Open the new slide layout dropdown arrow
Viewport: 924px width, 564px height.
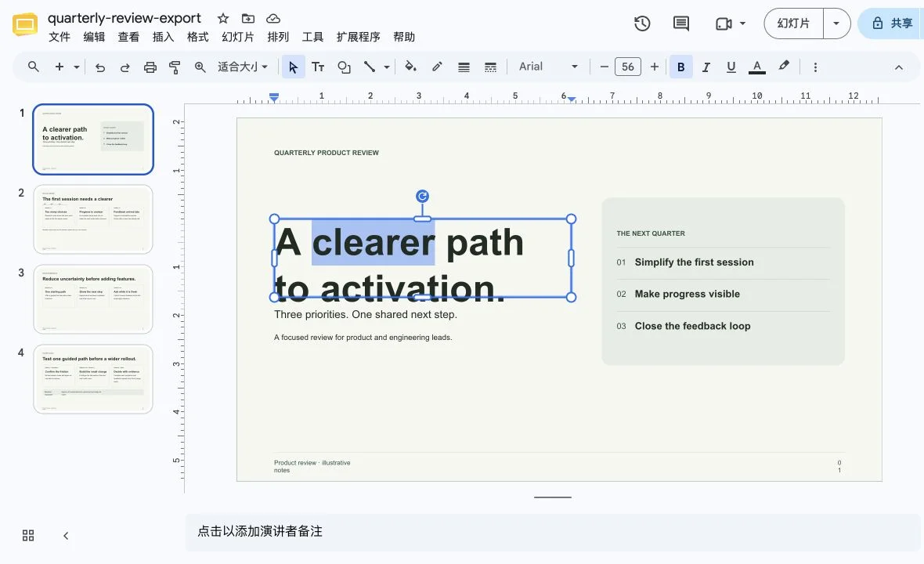[x=77, y=67]
